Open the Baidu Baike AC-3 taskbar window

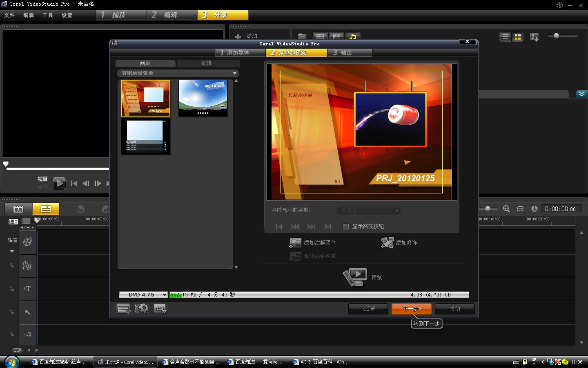point(321,362)
